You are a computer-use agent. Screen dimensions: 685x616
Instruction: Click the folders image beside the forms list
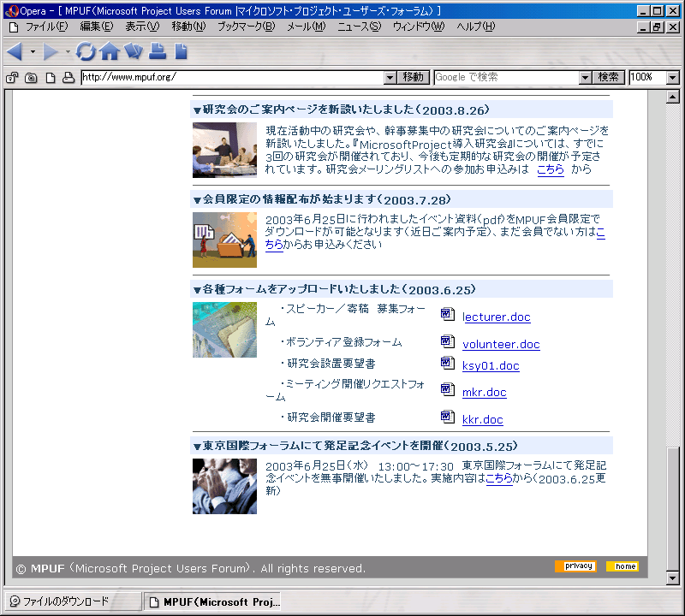click(x=224, y=329)
